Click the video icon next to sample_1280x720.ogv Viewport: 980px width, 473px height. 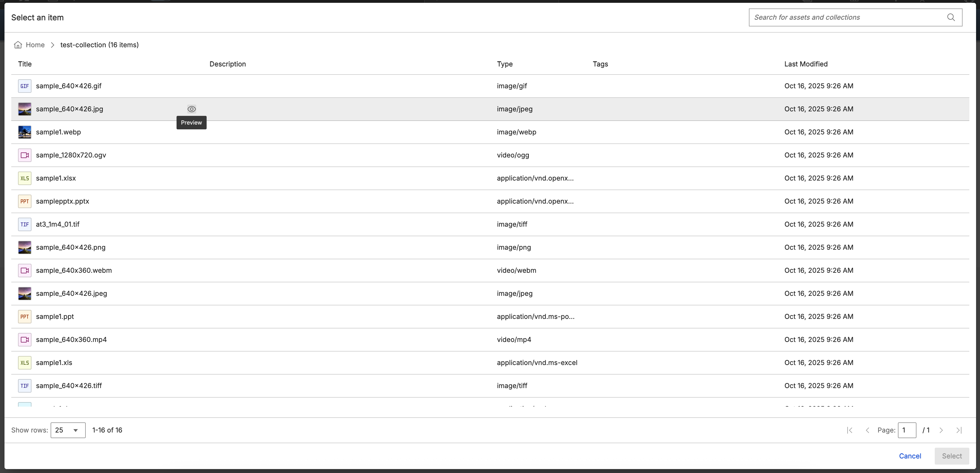[x=25, y=155]
